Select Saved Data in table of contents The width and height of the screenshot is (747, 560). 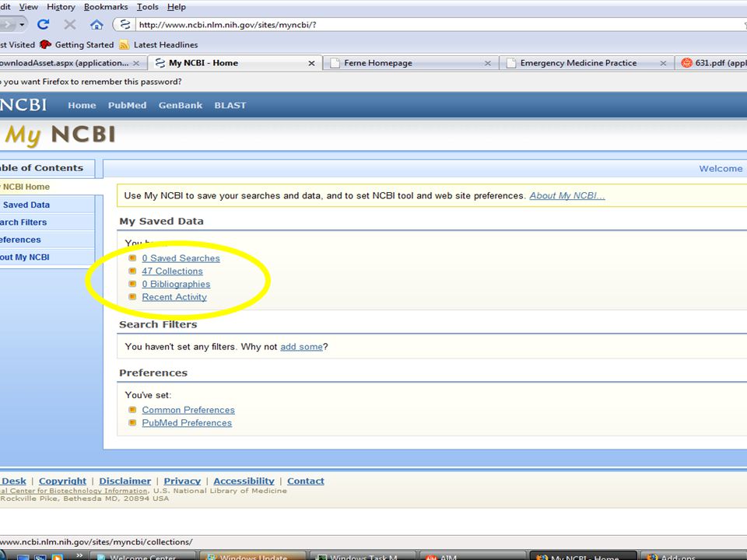pyautogui.click(x=47, y=205)
